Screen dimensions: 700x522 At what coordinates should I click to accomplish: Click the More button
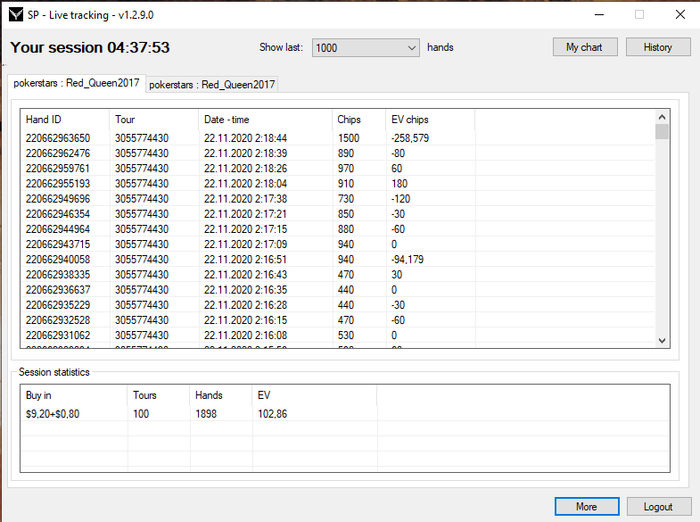point(587,506)
